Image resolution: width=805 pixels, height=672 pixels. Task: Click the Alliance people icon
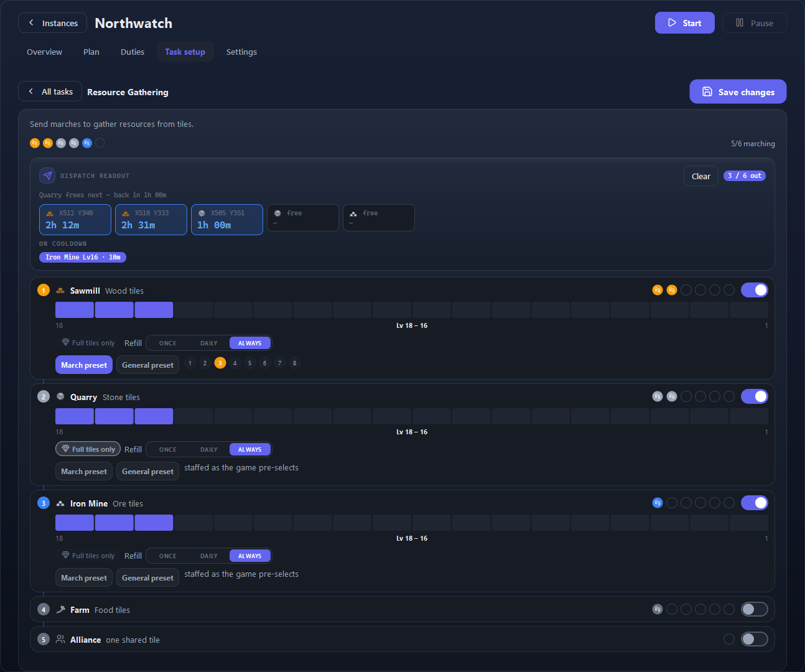(x=60, y=639)
